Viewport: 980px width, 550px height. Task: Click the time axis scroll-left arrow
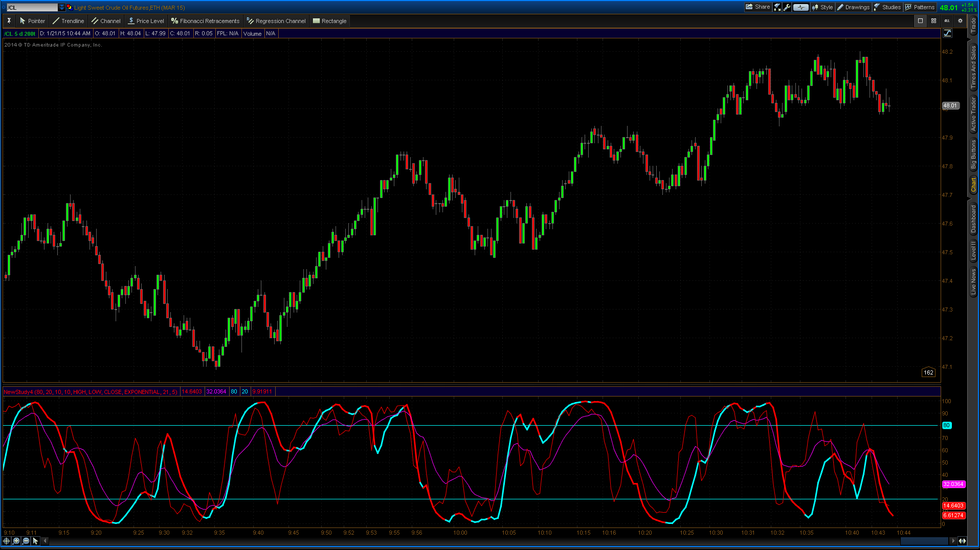coord(45,541)
